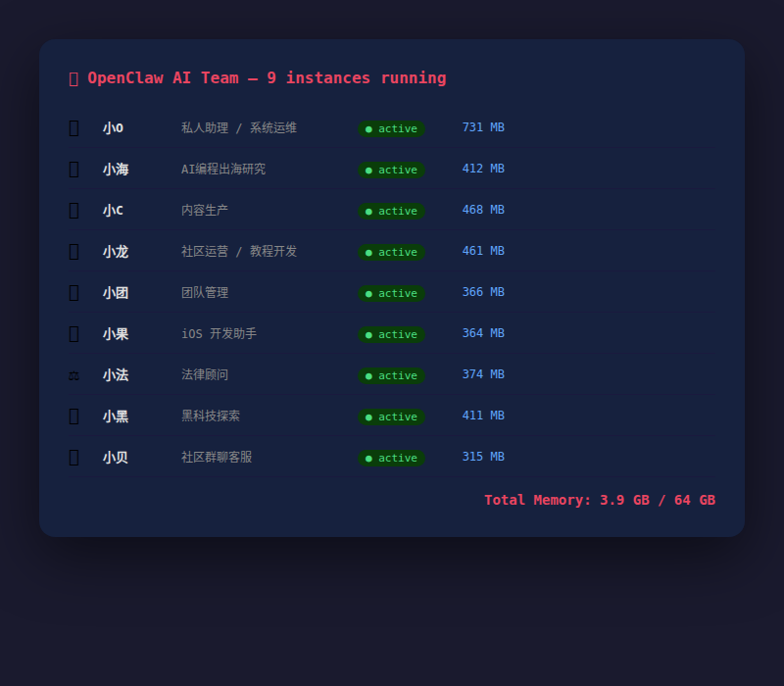This screenshot has height=686, width=784.
Task: Click the 小C instance avatar icon
Action: pyautogui.click(x=73, y=210)
